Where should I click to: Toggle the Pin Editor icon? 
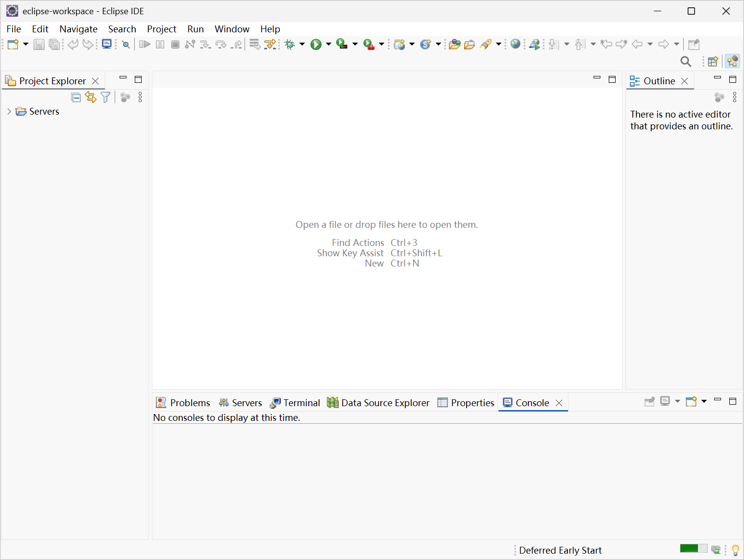694,45
